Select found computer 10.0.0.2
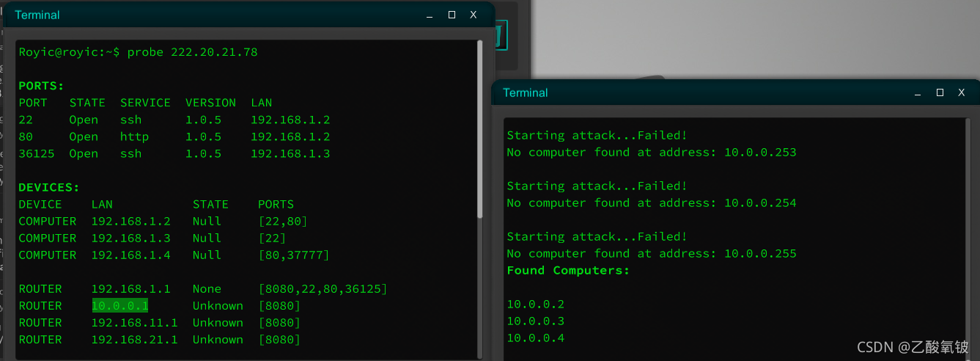This screenshot has height=361, width=980. [536, 304]
